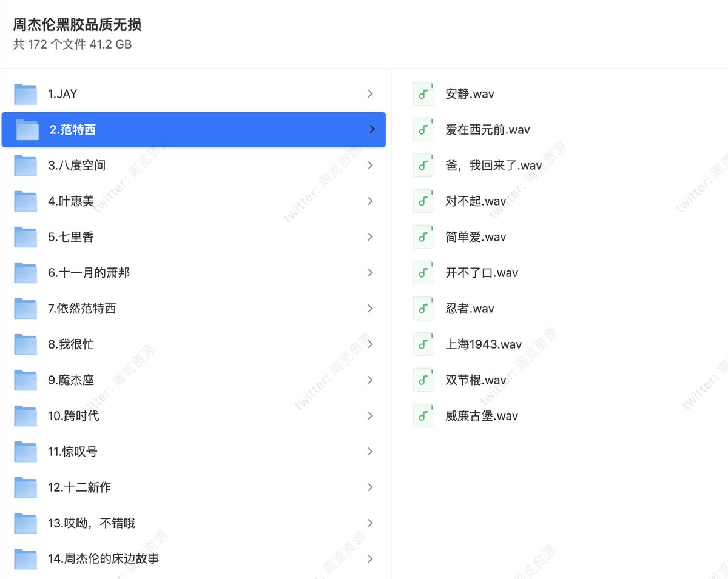Click the 6.十一月的萧邦 folder icon
The height and width of the screenshot is (579, 728).
[25, 273]
